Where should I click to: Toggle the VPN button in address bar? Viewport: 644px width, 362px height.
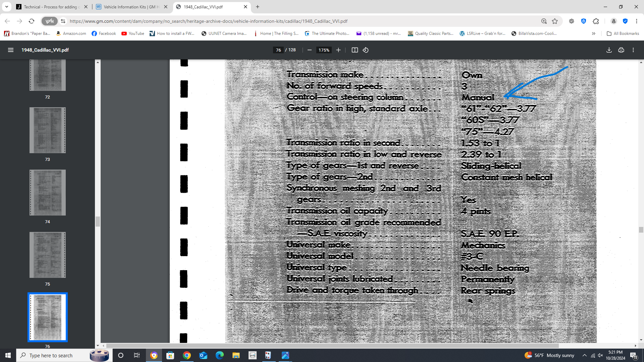pyautogui.click(x=49, y=21)
